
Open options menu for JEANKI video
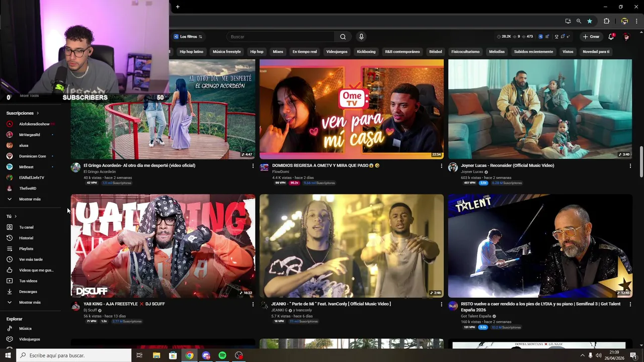[x=441, y=304]
